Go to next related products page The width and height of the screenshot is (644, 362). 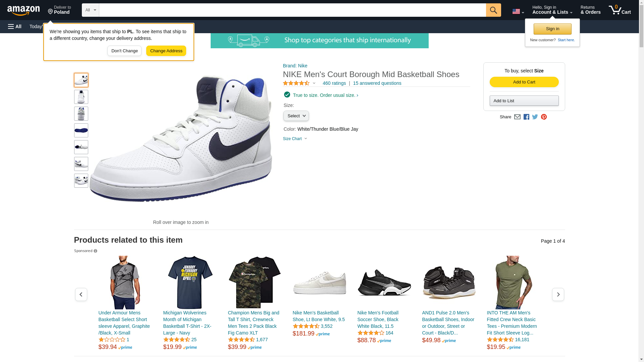(558, 294)
